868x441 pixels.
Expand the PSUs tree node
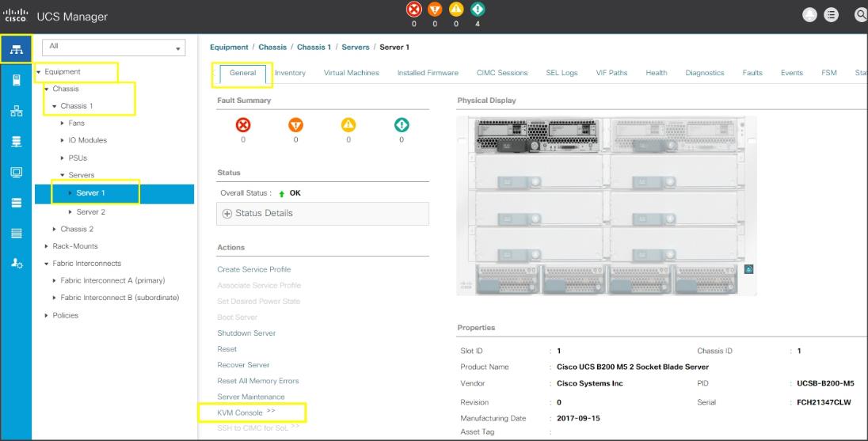(x=63, y=158)
